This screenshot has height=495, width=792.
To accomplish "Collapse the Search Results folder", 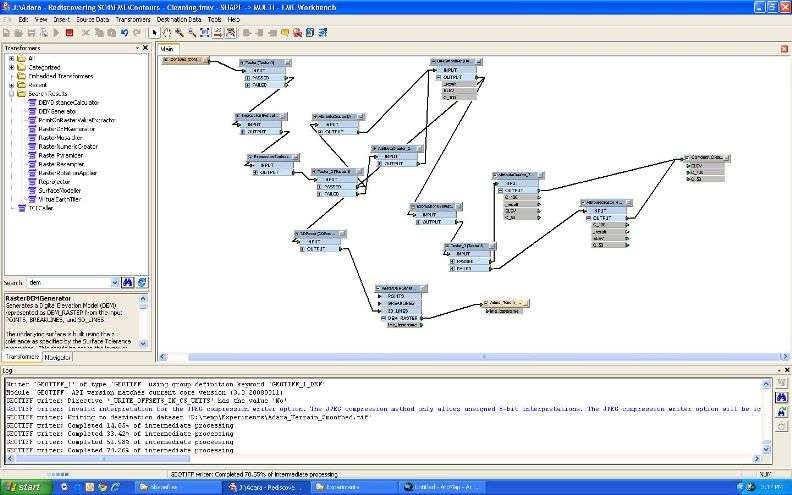I will click(12, 93).
